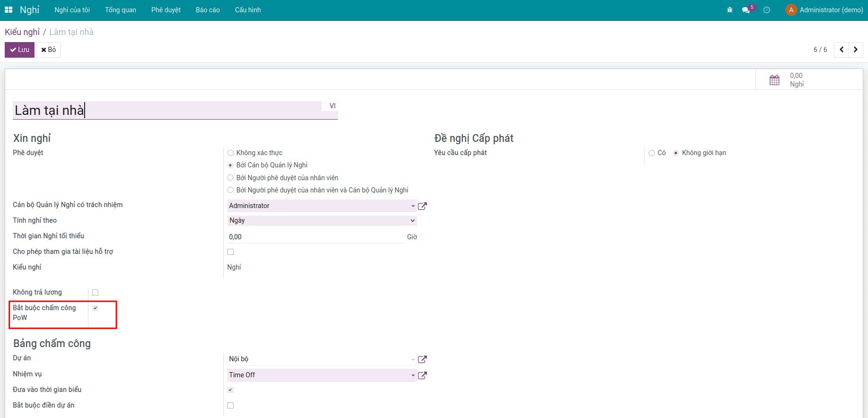The height and width of the screenshot is (418, 868).
Task: Click the Thời gian Nghỉ tối thiểu field
Action: (315, 237)
